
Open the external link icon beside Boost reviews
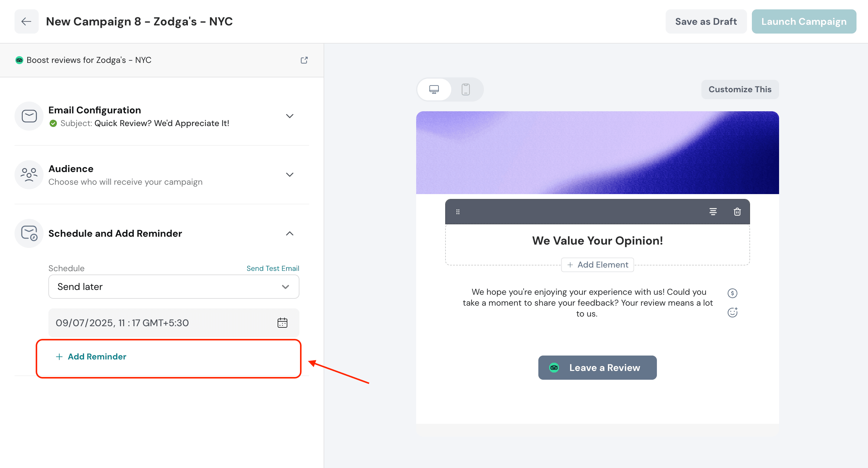304,60
